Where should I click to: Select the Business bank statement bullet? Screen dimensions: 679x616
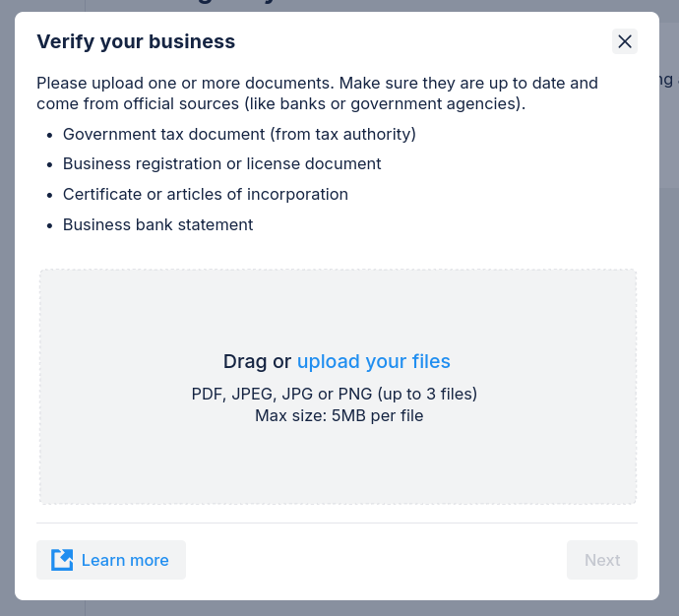(157, 225)
